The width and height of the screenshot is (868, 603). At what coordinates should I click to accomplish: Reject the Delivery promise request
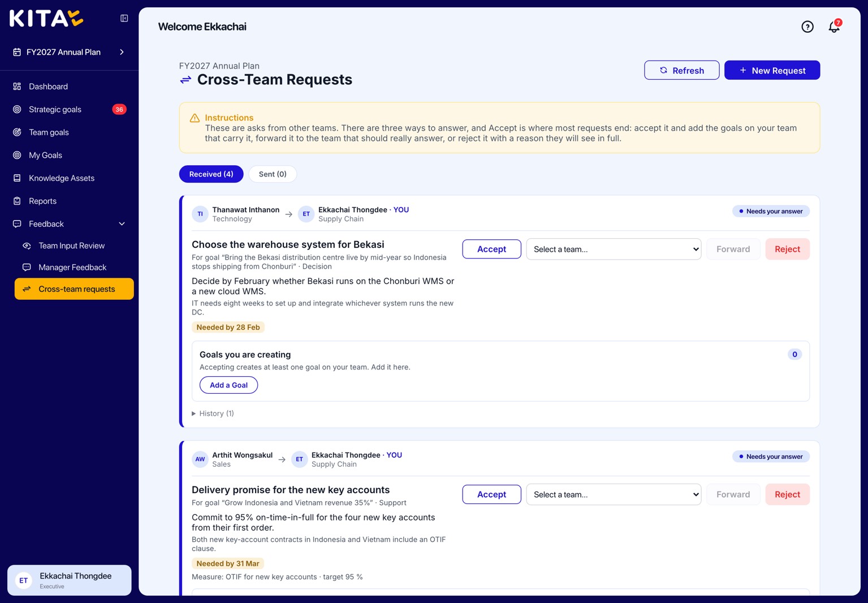pyautogui.click(x=787, y=494)
